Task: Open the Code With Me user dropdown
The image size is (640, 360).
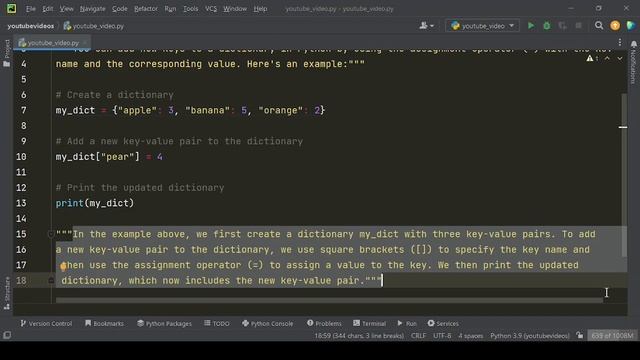Action: [427, 26]
